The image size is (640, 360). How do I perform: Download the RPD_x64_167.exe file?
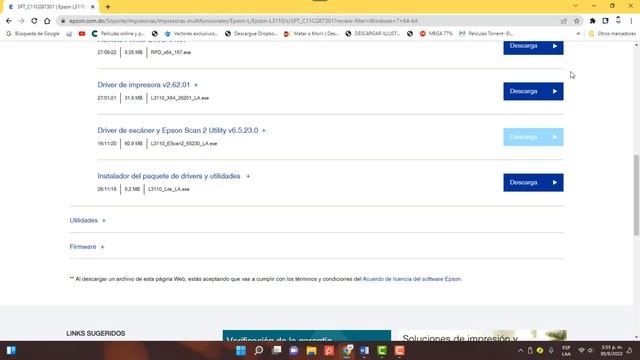pyautogui.click(x=533, y=47)
